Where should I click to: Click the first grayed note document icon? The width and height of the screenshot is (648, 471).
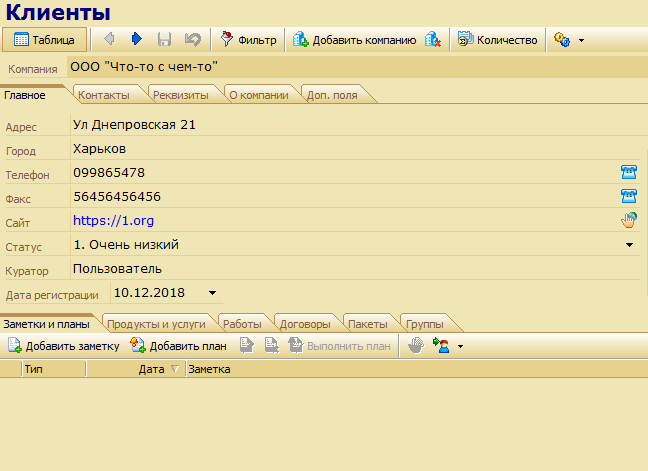247,345
